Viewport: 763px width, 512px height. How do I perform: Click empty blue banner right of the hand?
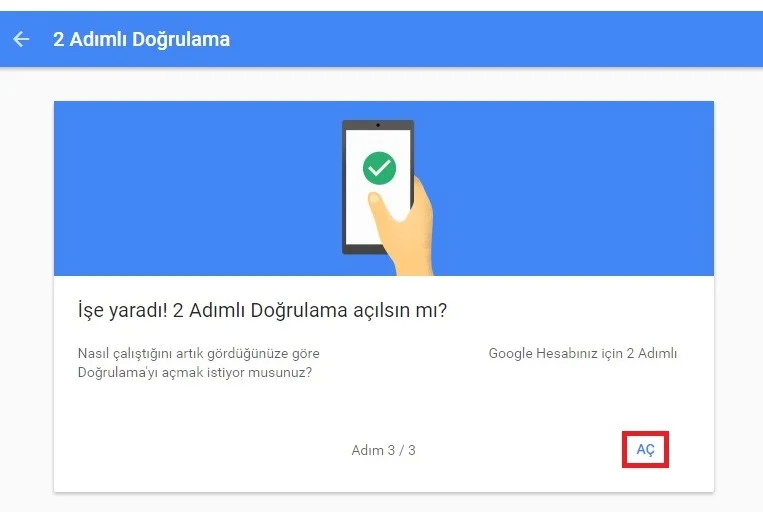click(x=574, y=188)
